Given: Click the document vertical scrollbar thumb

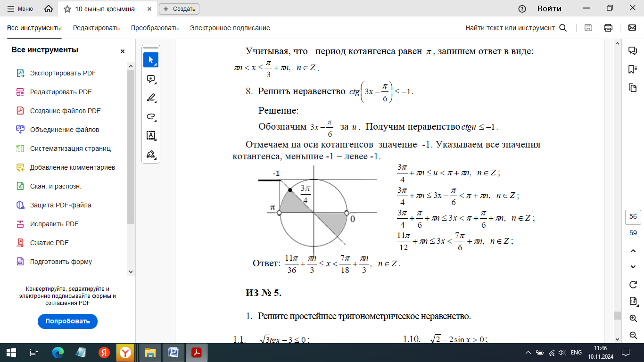Looking at the screenshot, I should pyautogui.click(x=617, y=315).
